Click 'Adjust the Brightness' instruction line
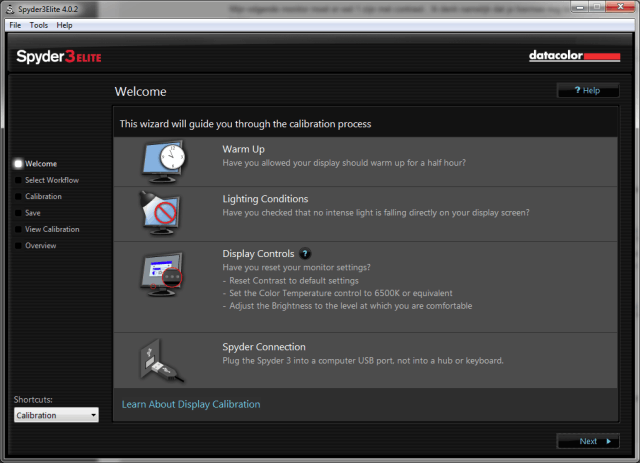The height and width of the screenshot is (463, 640). pos(351,306)
